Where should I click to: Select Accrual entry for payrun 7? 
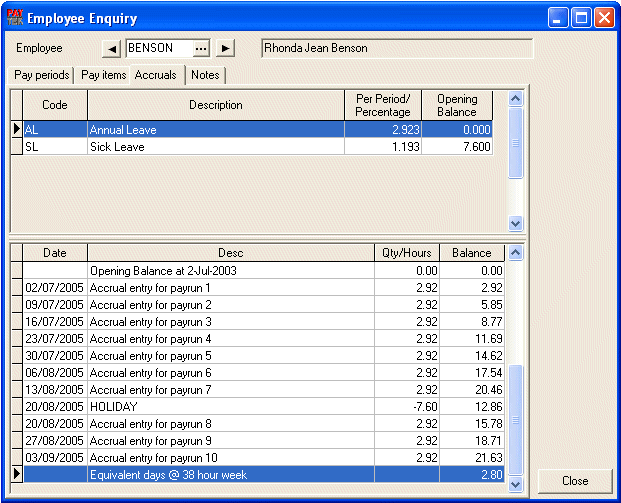click(258, 390)
